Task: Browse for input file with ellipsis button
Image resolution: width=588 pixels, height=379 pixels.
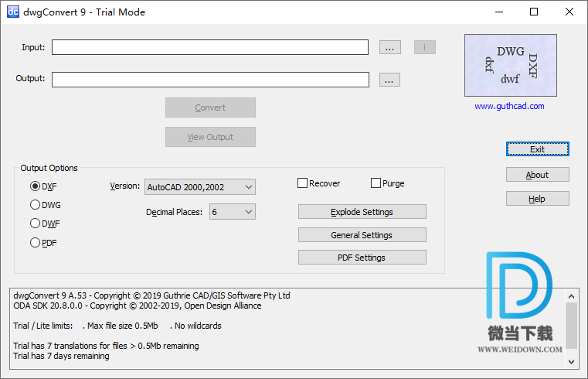Action: click(x=390, y=48)
